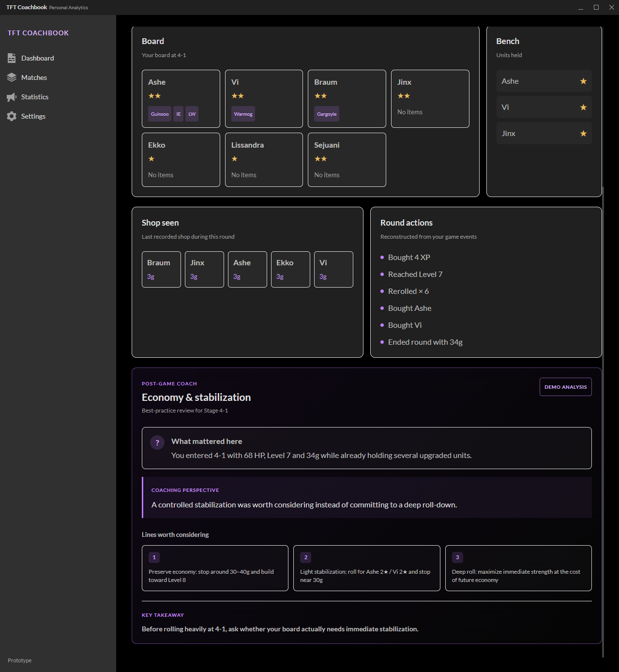Image resolution: width=619 pixels, height=672 pixels.
Task: Click the two-star rating on Sejuani card
Action: (x=320, y=159)
